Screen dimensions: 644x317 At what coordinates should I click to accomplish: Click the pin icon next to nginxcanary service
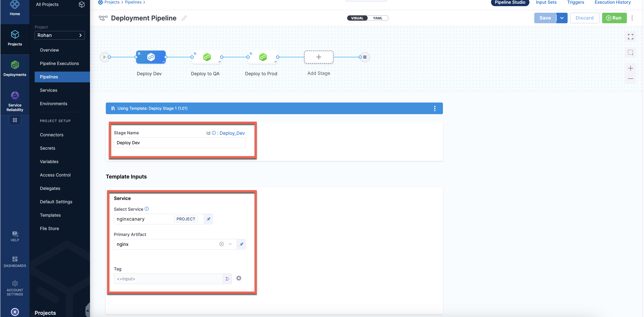(x=208, y=219)
